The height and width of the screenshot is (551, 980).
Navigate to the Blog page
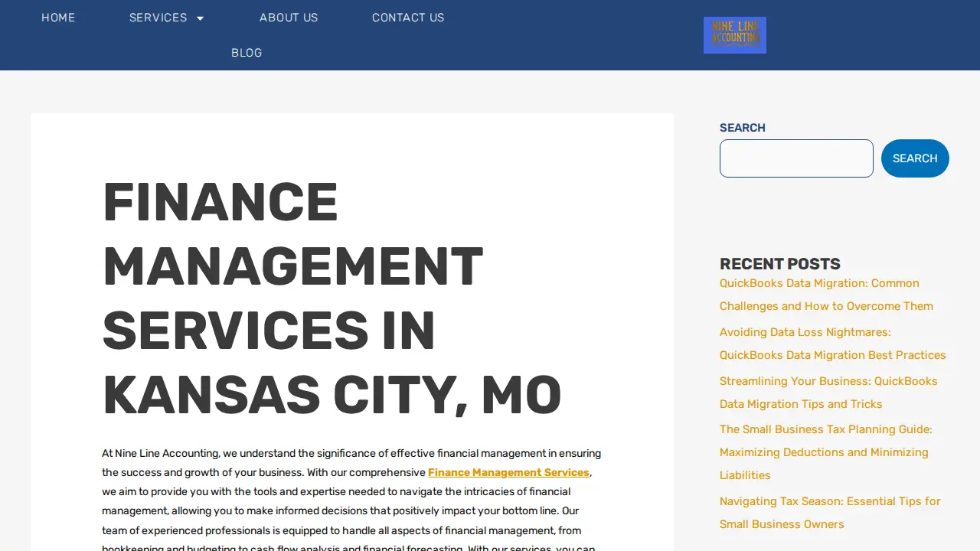pyautogui.click(x=247, y=53)
